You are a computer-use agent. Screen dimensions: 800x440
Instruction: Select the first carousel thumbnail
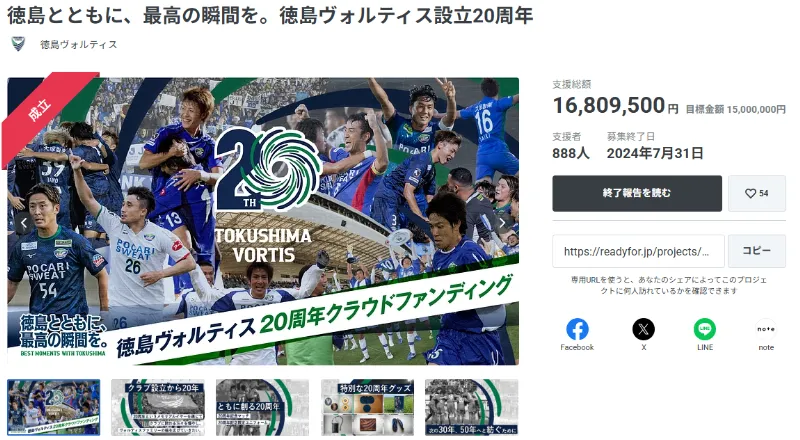[54, 407]
